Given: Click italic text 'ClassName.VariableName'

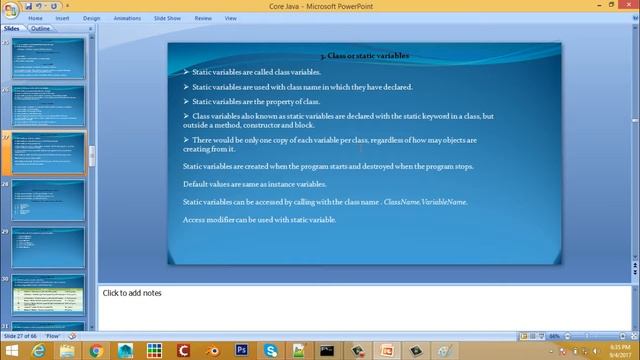Looking at the screenshot, I should [x=425, y=202].
